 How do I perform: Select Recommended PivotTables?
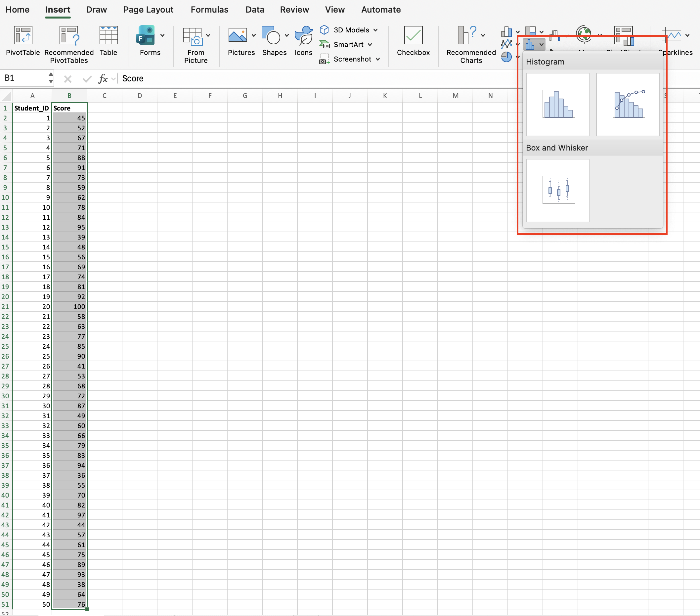tap(68, 43)
